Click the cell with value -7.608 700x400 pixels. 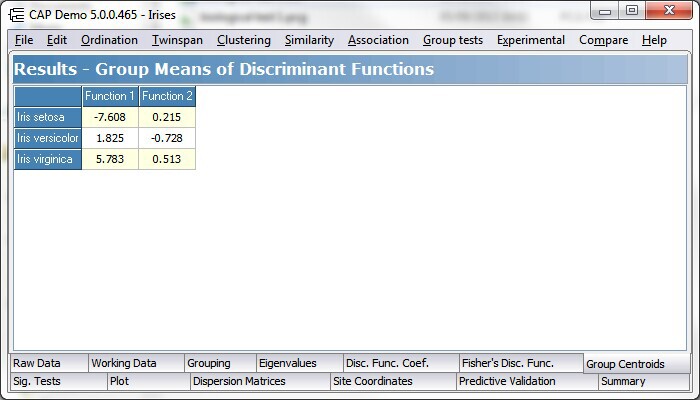[x=110, y=117]
